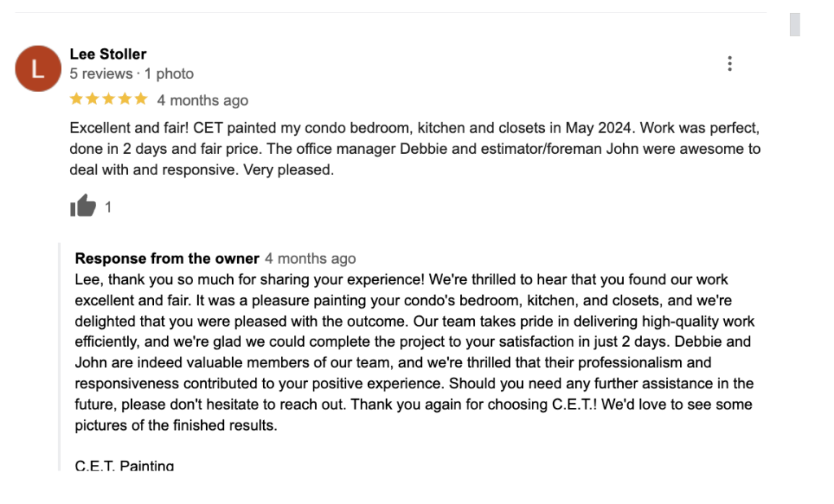Click the thumbs-up like icon
Viewport: 834px width, 504px height.
(x=83, y=207)
